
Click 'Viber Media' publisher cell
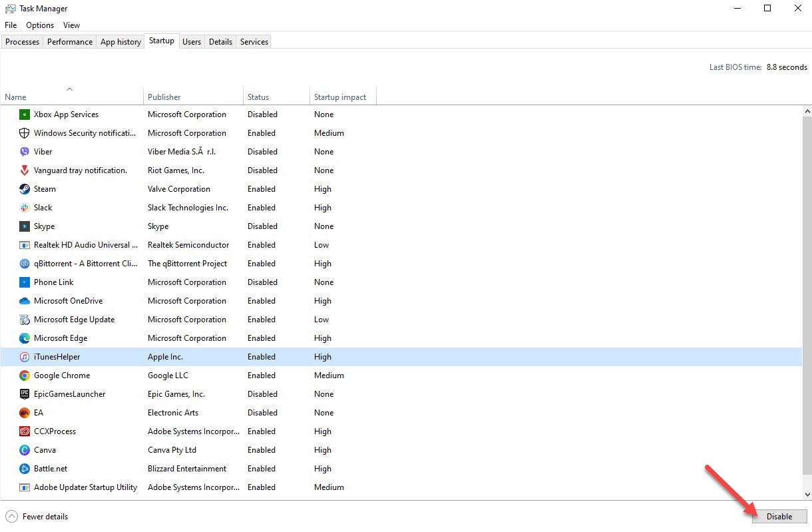click(x=182, y=152)
